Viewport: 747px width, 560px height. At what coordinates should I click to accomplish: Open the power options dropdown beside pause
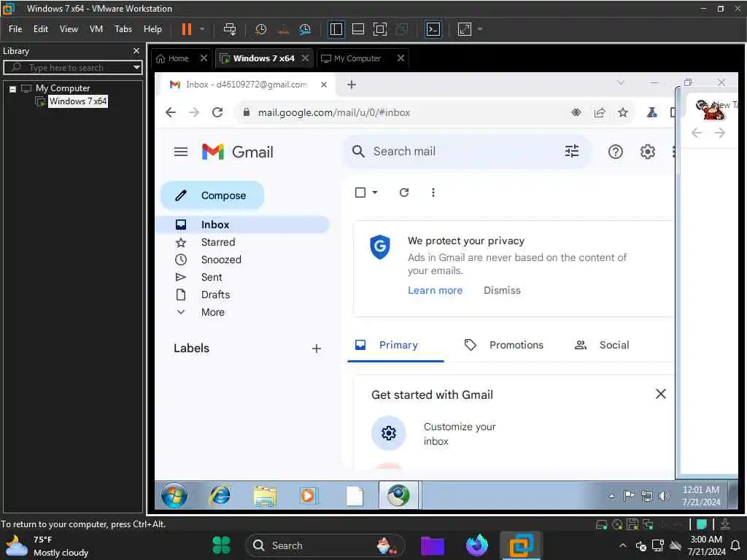(x=202, y=29)
